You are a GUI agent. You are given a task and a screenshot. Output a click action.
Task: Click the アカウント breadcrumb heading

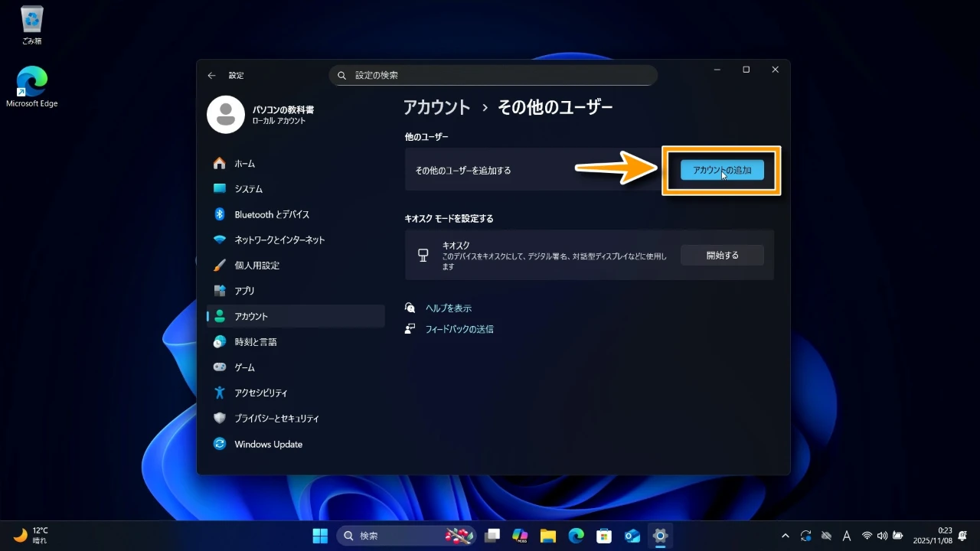[x=436, y=107]
